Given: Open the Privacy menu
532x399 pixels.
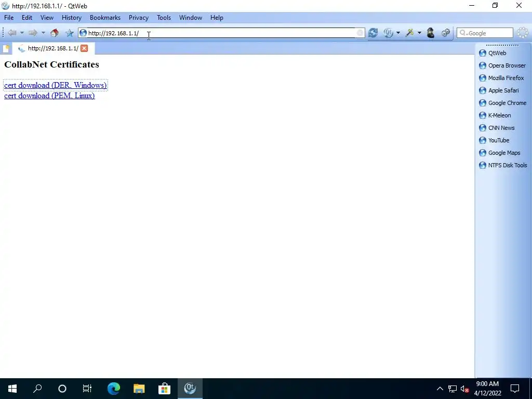Looking at the screenshot, I should point(138,18).
